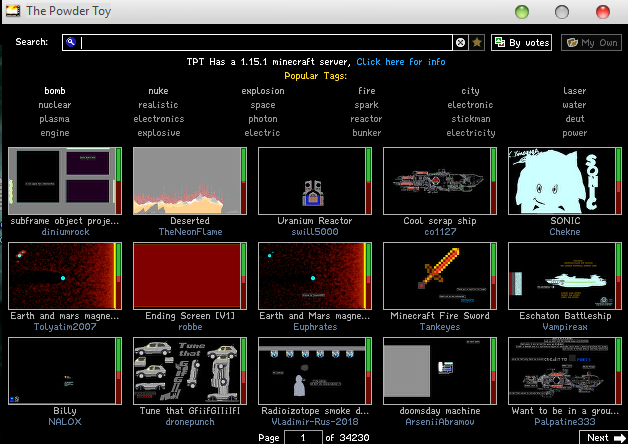Choose the spark tag
This screenshot has height=444, width=628.
pos(366,105)
